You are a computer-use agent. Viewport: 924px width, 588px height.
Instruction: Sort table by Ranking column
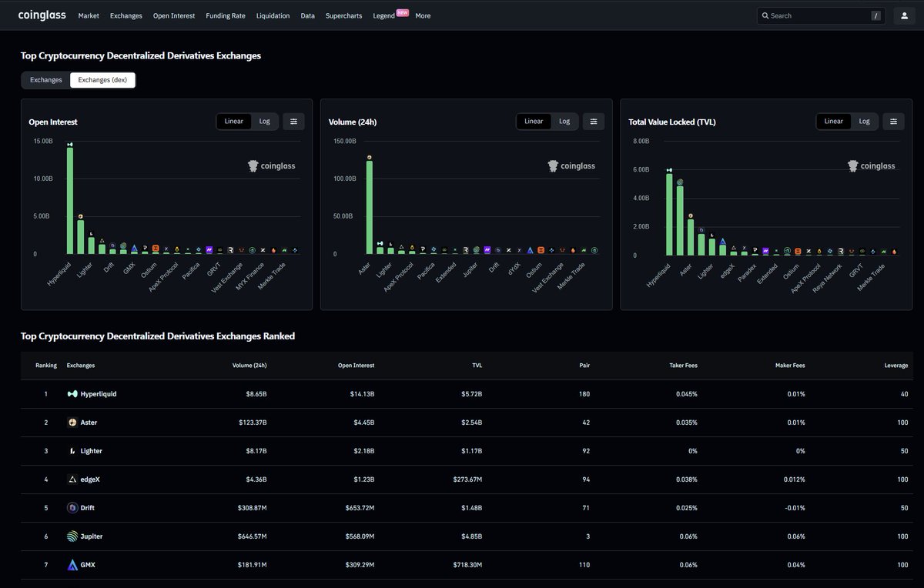(x=46, y=366)
